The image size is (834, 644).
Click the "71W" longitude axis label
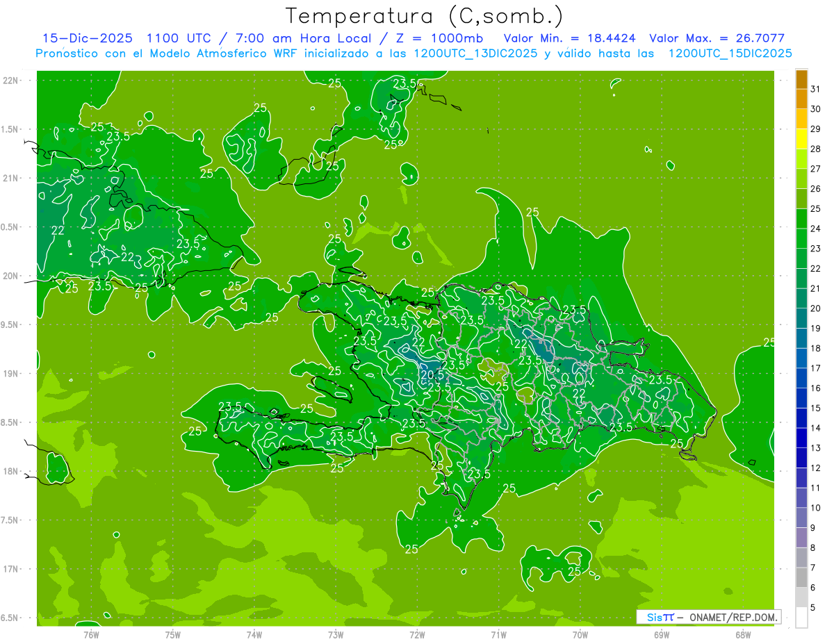pos(498,634)
